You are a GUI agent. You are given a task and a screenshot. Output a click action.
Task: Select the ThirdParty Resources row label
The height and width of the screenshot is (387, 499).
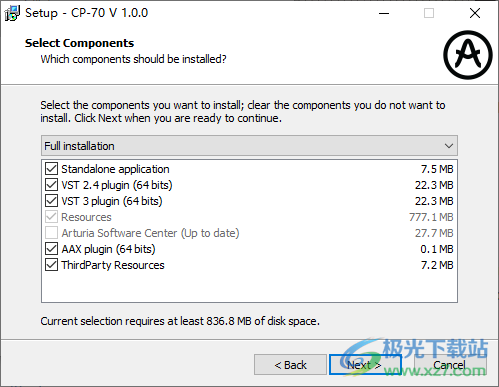tap(113, 265)
